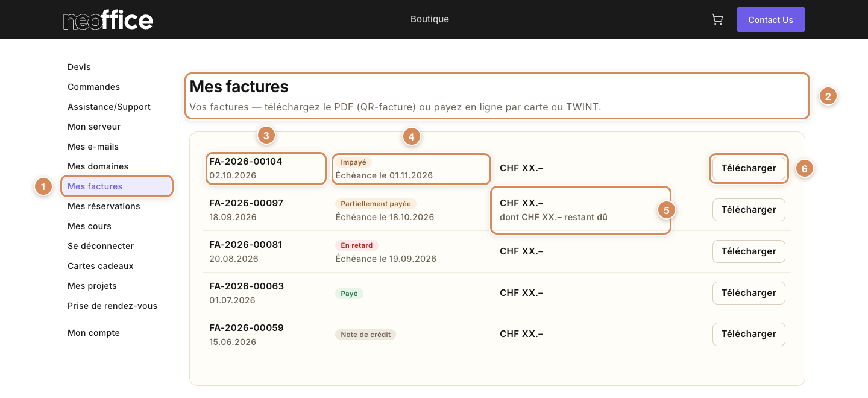Click the Impayé status badge

pyautogui.click(x=354, y=162)
